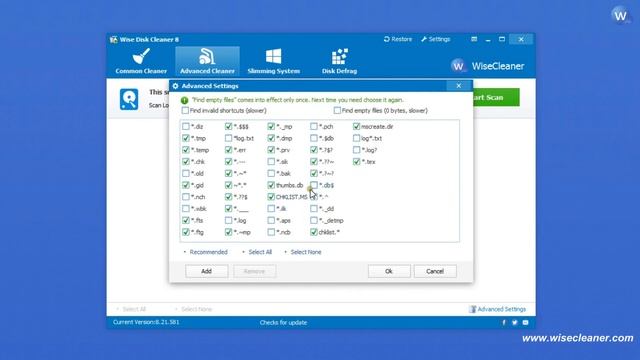Image resolution: width=640 pixels, height=360 pixels.
Task: Tick the *.wbk checkbox
Action: pos(186,209)
